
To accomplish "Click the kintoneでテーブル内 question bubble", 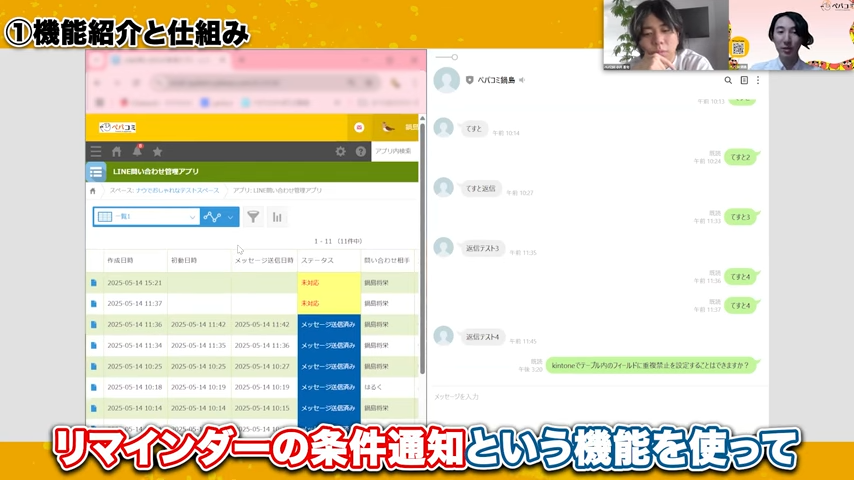I will [651, 366].
